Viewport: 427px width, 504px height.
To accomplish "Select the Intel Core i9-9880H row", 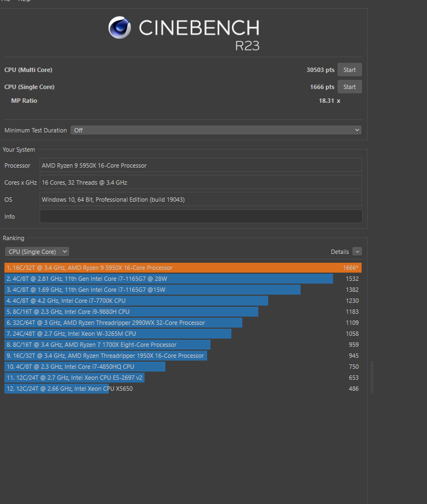I will [183, 312].
